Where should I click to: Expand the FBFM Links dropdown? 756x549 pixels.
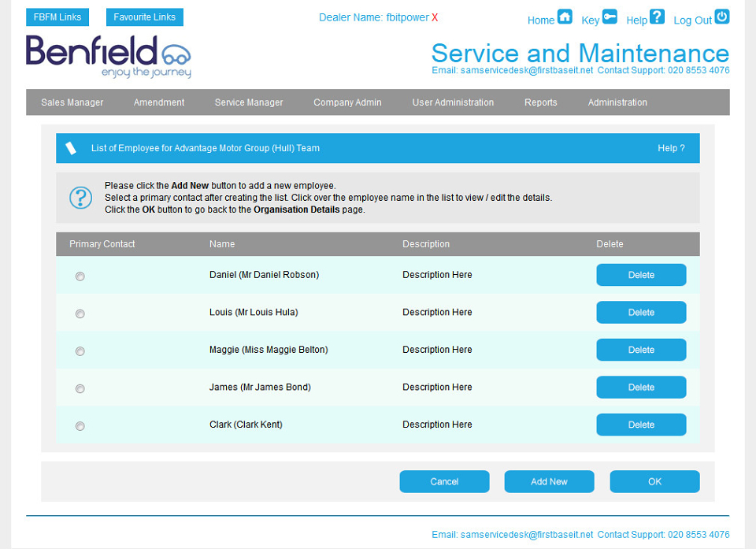click(57, 17)
